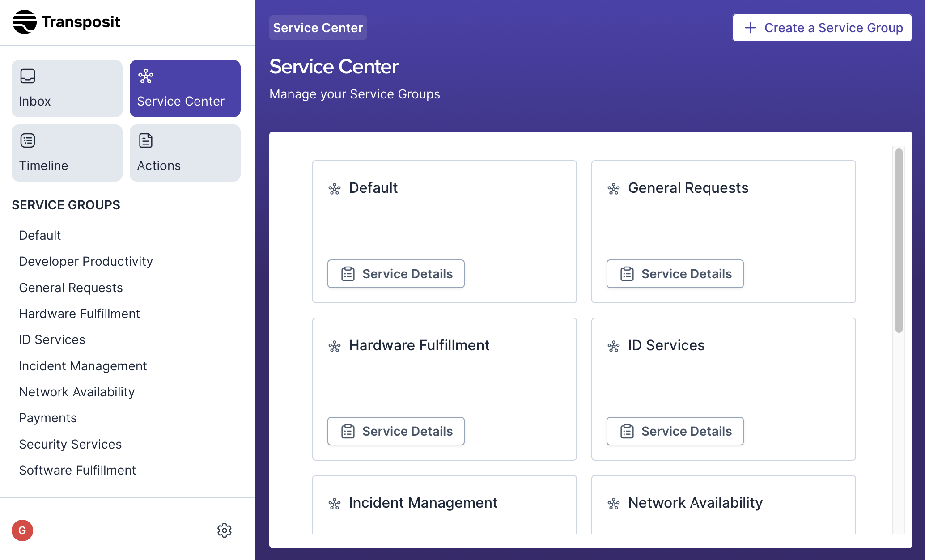This screenshot has height=560, width=925.
Task: Select Payments service group
Action: click(48, 418)
